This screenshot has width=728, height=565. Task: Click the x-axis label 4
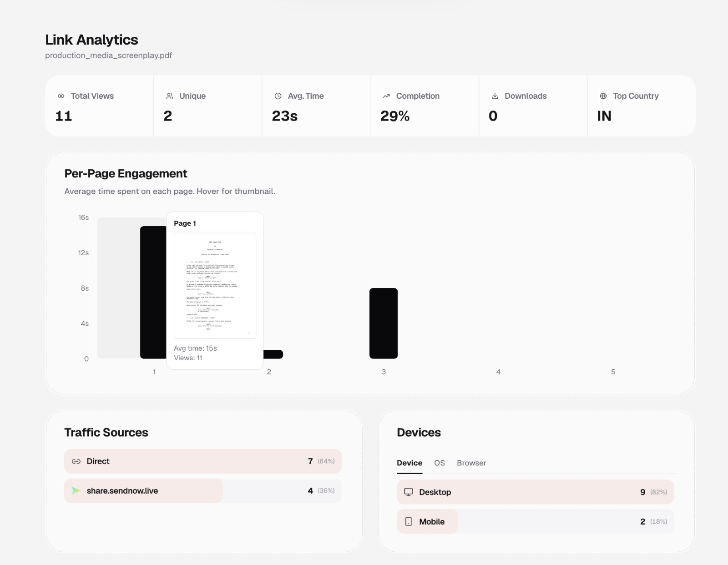click(x=498, y=372)
